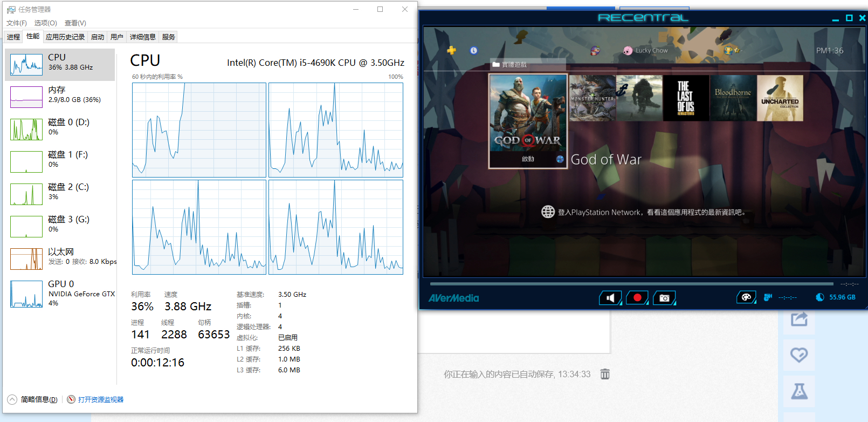Click the PlayStation Network globe icon

click(548, 212)
